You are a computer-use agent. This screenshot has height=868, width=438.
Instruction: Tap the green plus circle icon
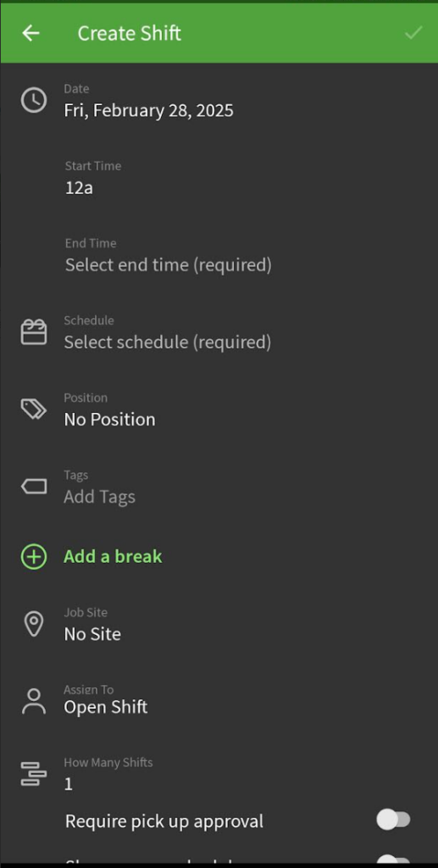(34, 556)
